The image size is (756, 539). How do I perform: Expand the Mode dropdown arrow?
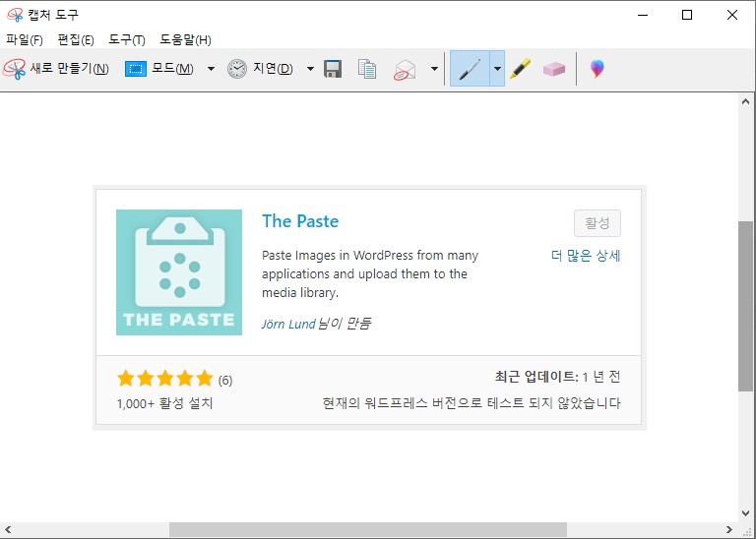211,69
